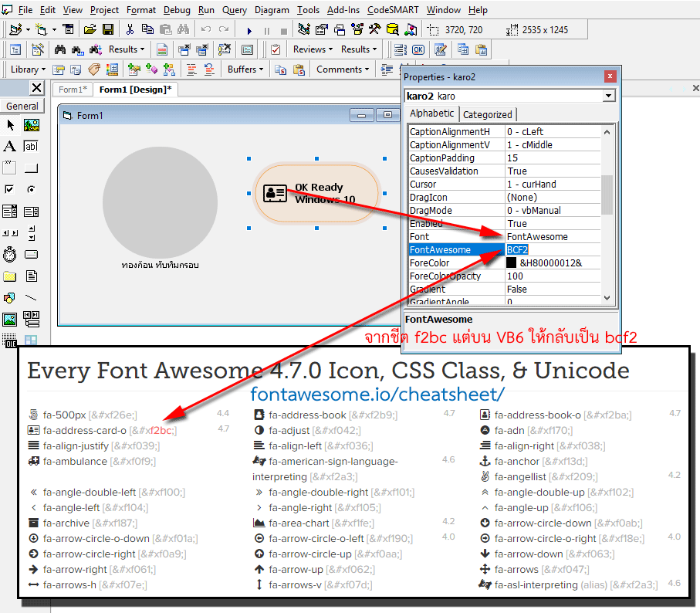Switch to the Form1* code tab
This screenshot has height=613, width=700.
tap(73, 90)
